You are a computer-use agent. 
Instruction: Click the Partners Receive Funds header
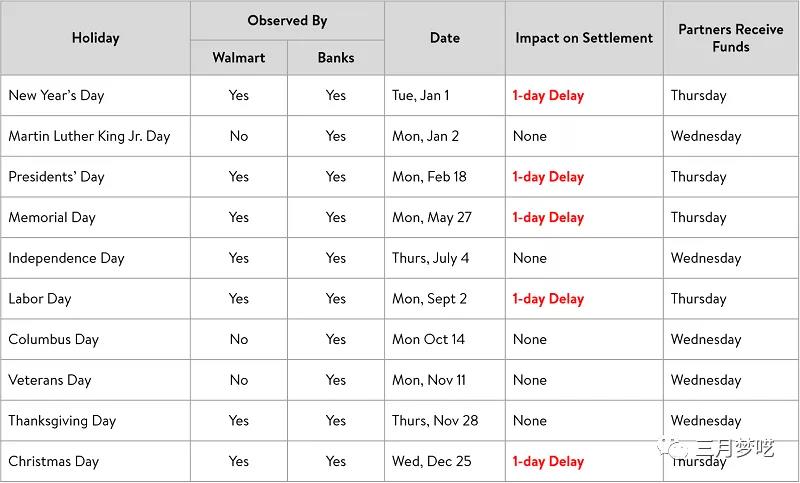[731, 38]
